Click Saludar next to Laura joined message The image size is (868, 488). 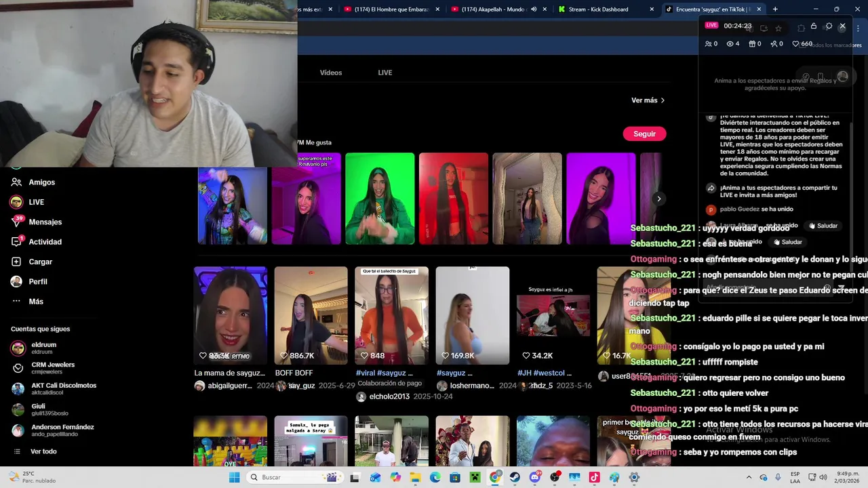(823, 226)
